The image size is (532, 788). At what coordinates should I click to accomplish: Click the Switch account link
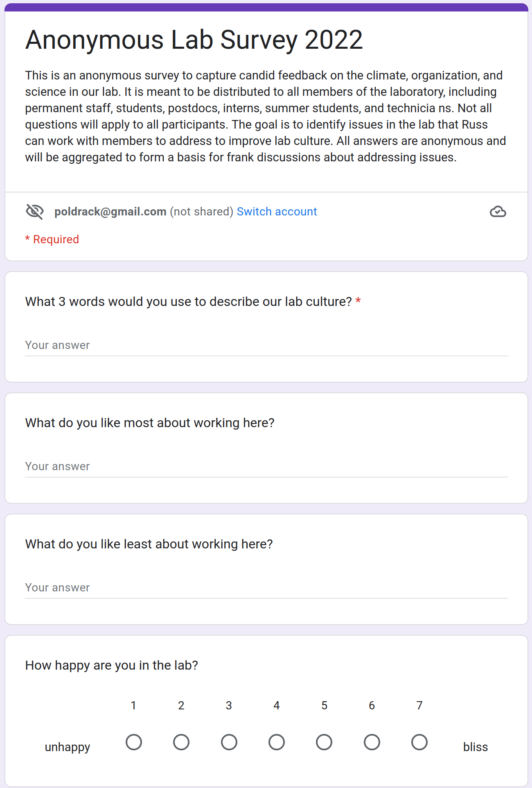(x=277, y=211)
